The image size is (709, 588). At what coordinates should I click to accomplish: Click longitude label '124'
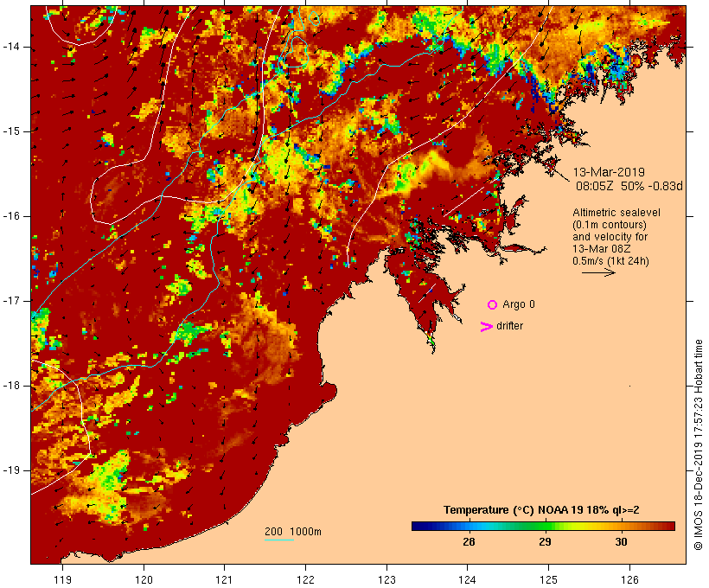coord(467,579)
